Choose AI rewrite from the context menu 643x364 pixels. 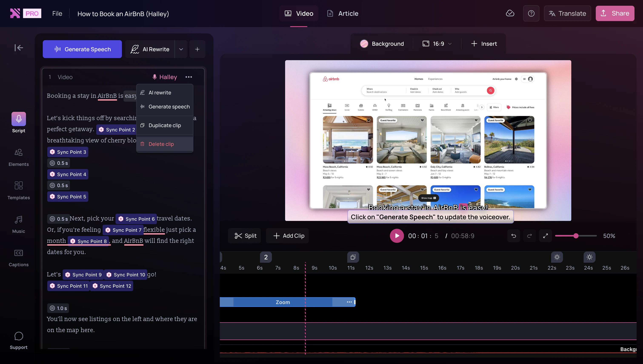pos(165,92)
